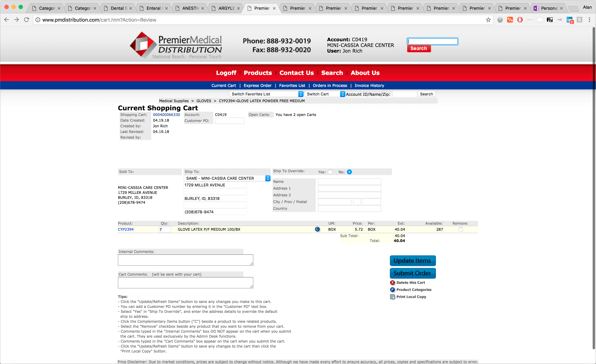This screenshot has width=596, height=364.
Task: Click the gray S extension icon
Action: [580, 20]
